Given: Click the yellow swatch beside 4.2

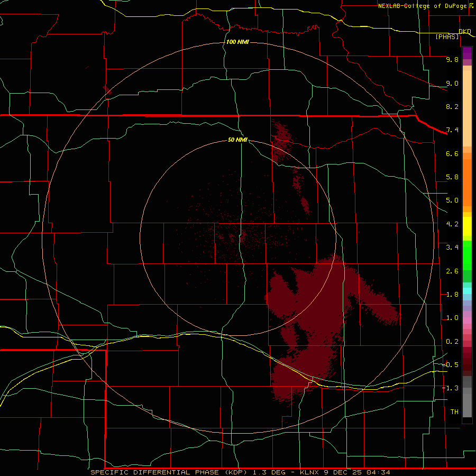Looking at the screenshot, I should [x=467, y=226].
